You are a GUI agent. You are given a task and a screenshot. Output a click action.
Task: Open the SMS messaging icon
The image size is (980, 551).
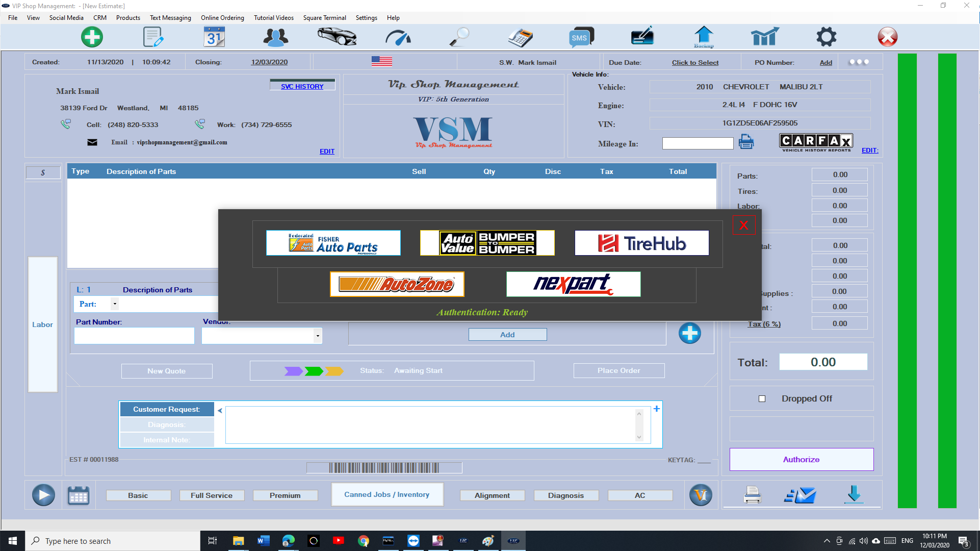581,37
